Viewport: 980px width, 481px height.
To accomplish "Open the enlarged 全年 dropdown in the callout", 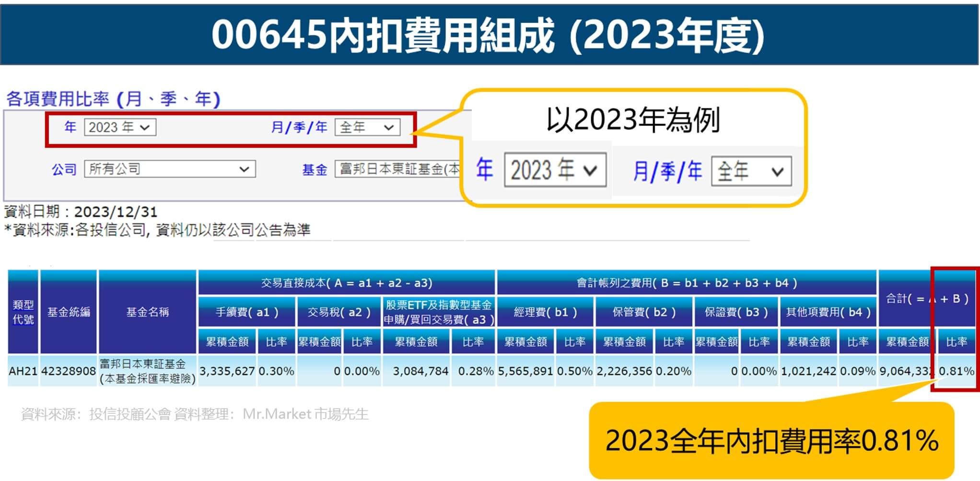I will point(751,171).
